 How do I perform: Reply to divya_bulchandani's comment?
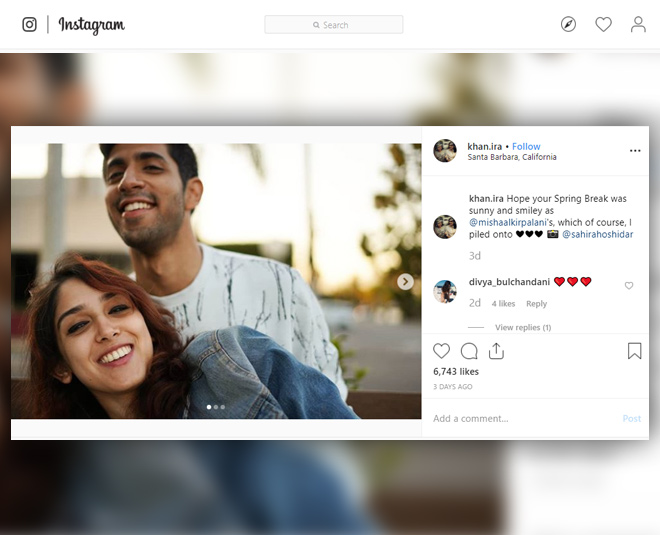(536, 304)
